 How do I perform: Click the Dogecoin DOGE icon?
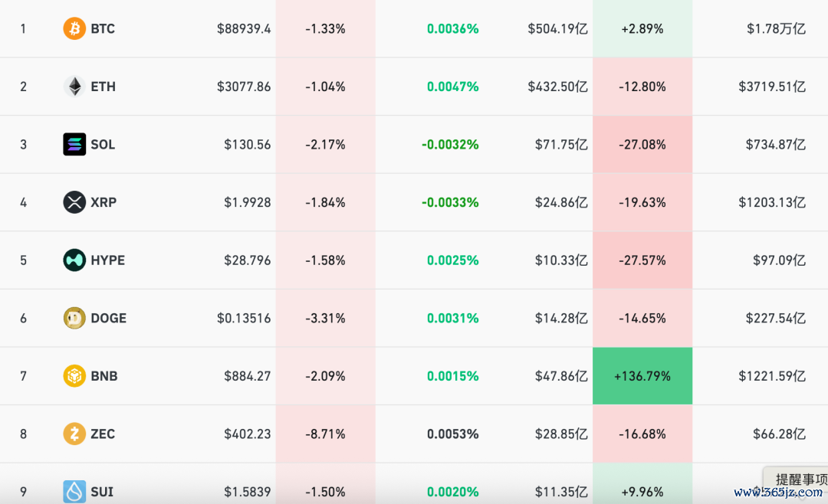point(74,318)
